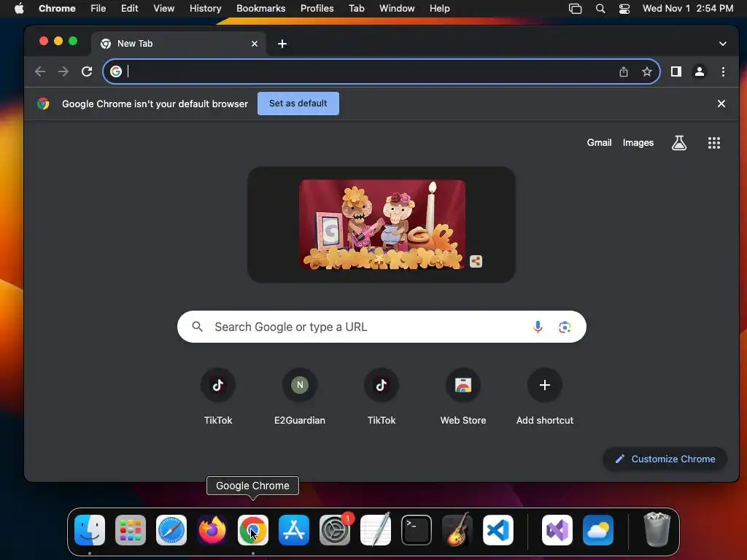This screenshot has height=560, width=747.
Task: Open the Edit menu
Action: coord(129,9)
